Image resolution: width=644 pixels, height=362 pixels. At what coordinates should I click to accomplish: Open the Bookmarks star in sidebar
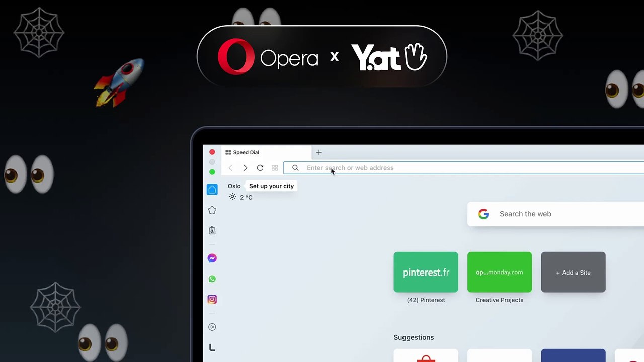212,210
